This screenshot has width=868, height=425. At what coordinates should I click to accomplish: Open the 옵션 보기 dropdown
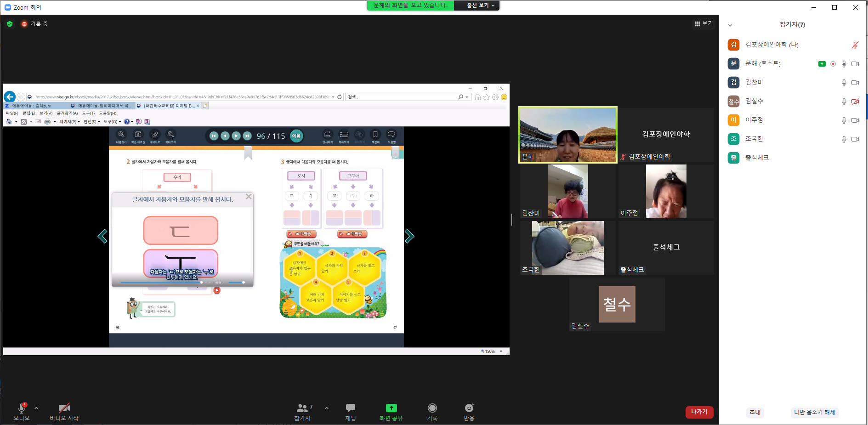click(480, 6)
